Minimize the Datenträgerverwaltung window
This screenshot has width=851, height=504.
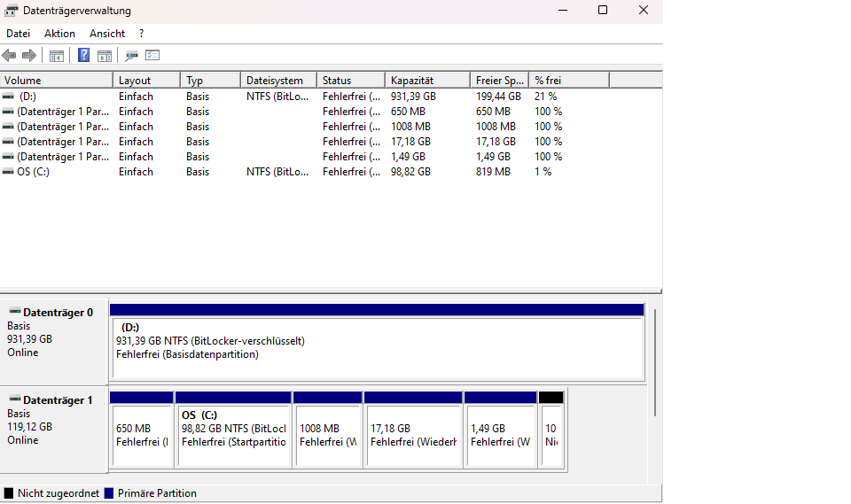563,11
